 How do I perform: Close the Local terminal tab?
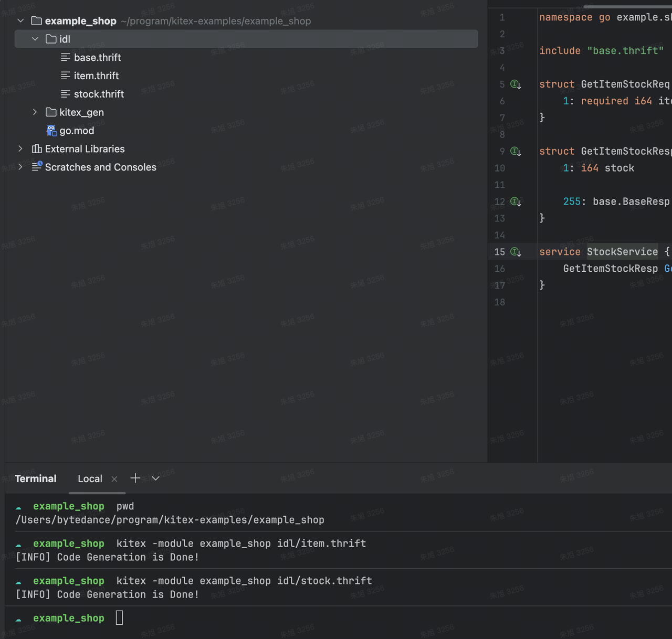click(x=114, y=479)
